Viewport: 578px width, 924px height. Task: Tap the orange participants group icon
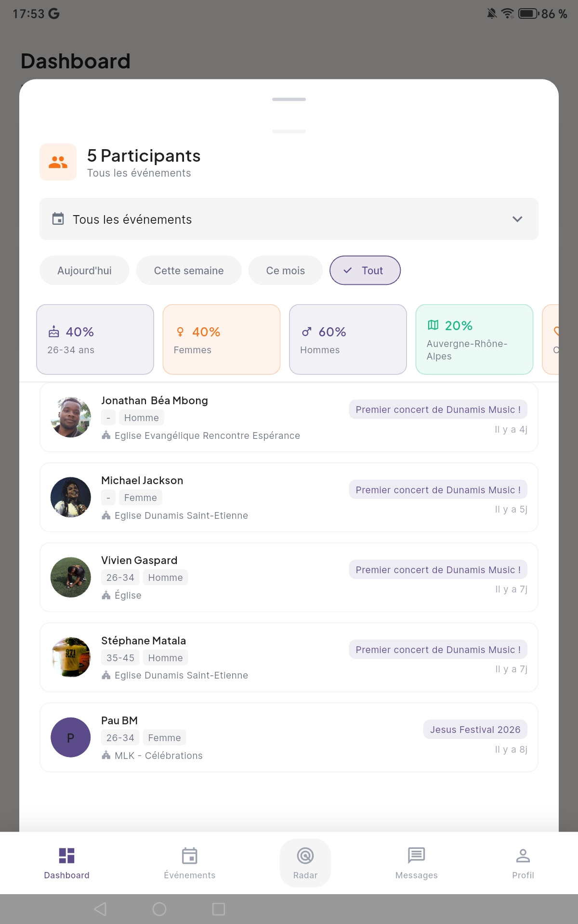point(58,162)
